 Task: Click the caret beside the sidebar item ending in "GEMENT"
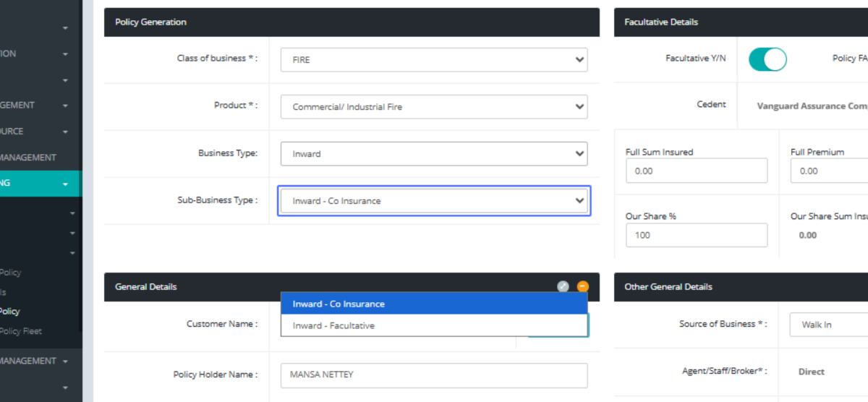65,106
